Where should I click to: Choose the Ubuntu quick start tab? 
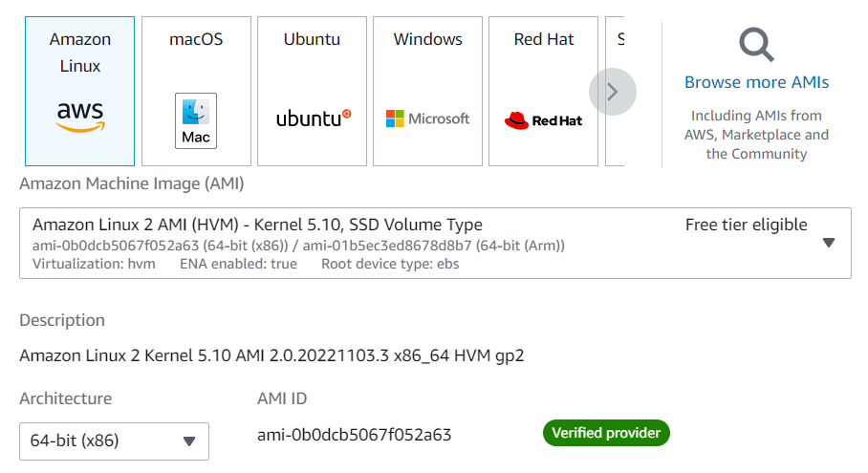pyautogui.click(x=313, y=39)
